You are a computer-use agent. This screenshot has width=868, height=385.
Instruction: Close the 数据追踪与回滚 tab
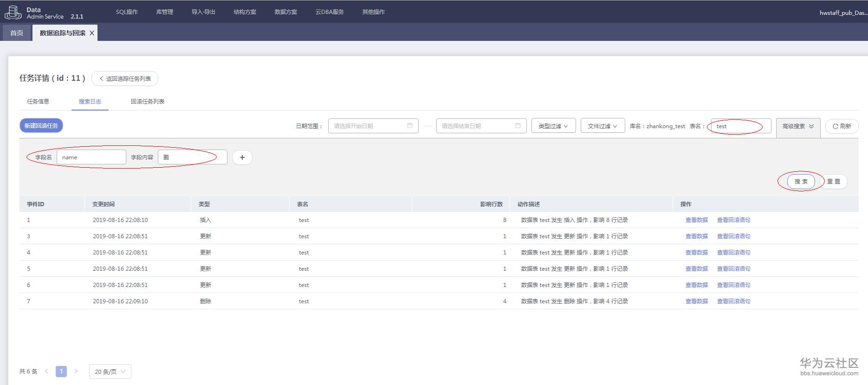(x=92, y=33)
